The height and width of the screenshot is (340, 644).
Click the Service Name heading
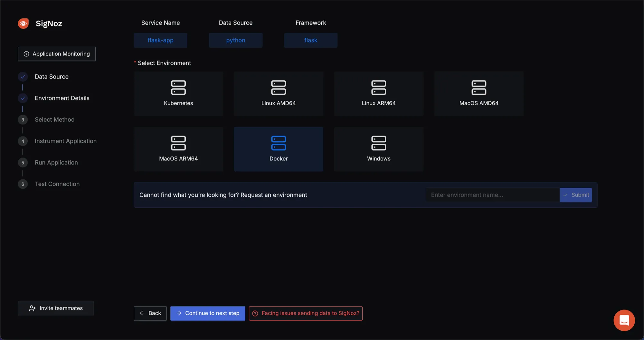tap(160, 23)
